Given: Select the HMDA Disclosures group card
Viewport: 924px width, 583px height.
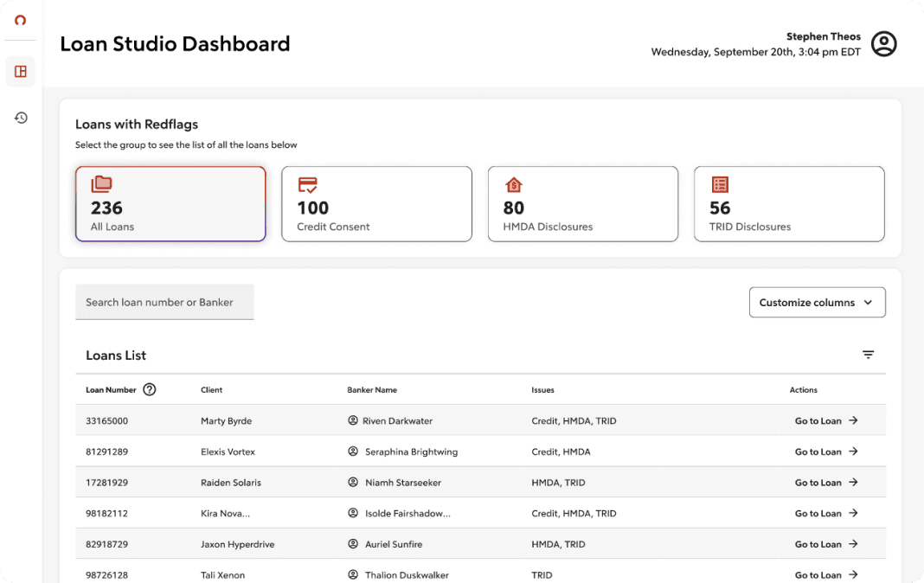Looking at the screenshot, I should coord(583,204).
